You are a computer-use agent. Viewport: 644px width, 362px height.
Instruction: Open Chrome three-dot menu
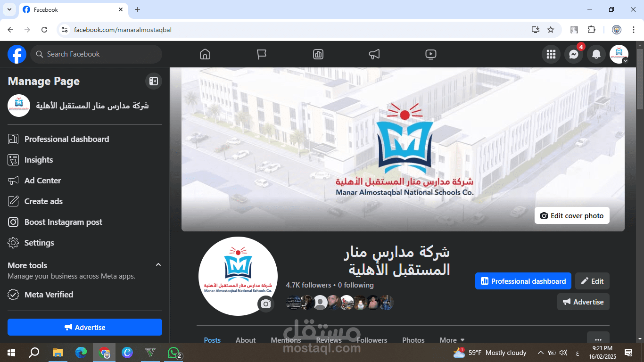point(634,30)
